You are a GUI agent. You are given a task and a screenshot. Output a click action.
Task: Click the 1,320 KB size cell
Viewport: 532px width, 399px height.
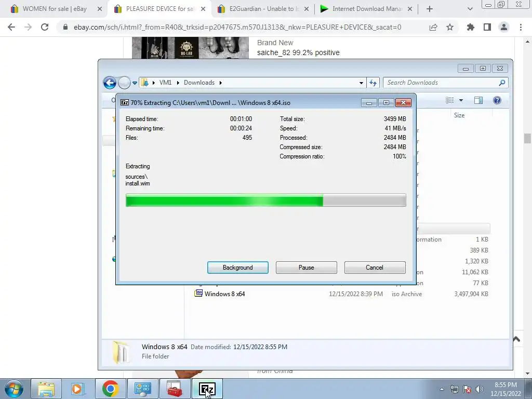coord(476,261)
